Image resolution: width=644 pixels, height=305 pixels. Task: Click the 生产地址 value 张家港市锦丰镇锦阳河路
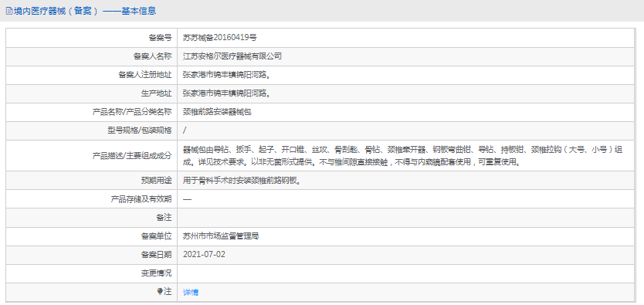[x=226, y=93]
